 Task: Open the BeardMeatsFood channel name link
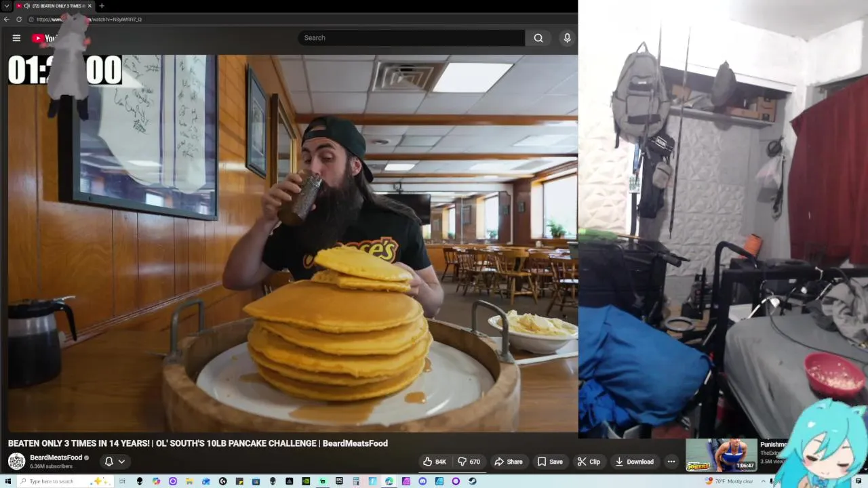coord(56,457)
